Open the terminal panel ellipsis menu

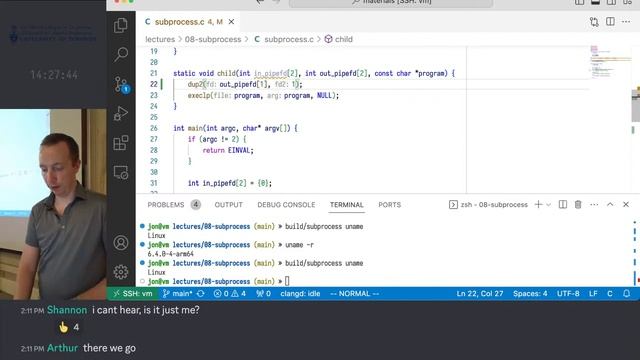coord(594,204)
